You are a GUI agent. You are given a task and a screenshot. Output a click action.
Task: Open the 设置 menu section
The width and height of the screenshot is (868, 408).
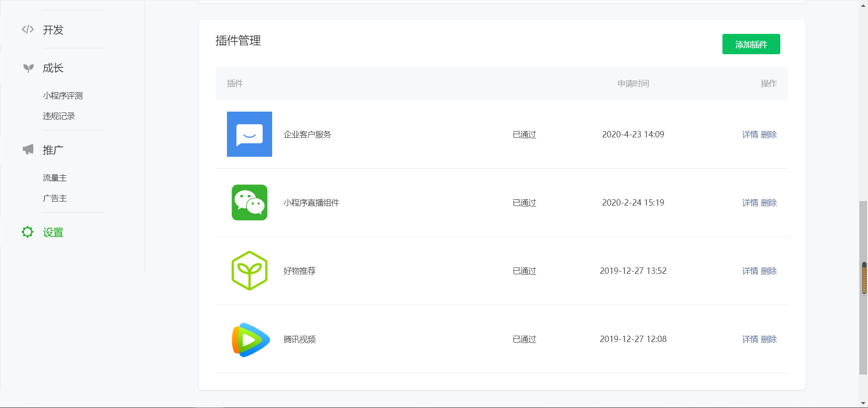tap(53, 232)
